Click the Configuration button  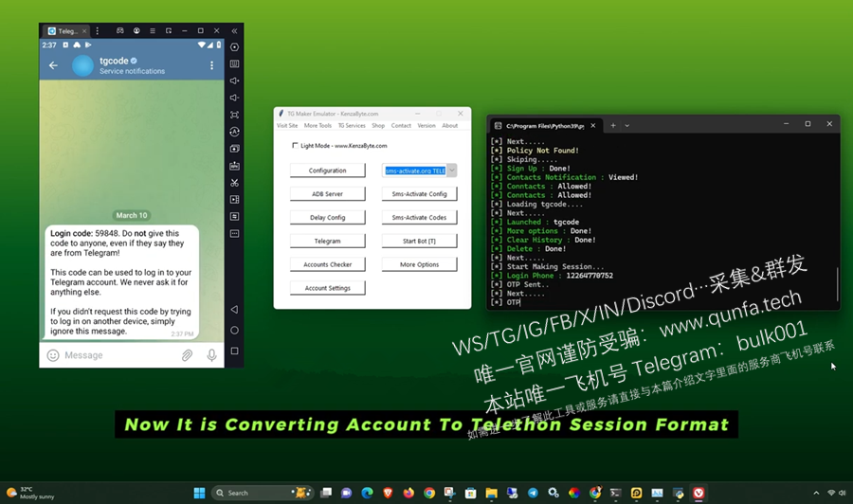pyautogui.click(x=328, y=171)
